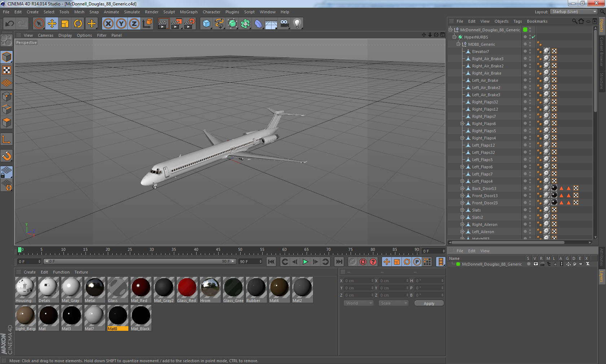Image resolution: width=606 pixels, height=364 pixels.
Task: Play the animation forward
Action: coord(305,262)
